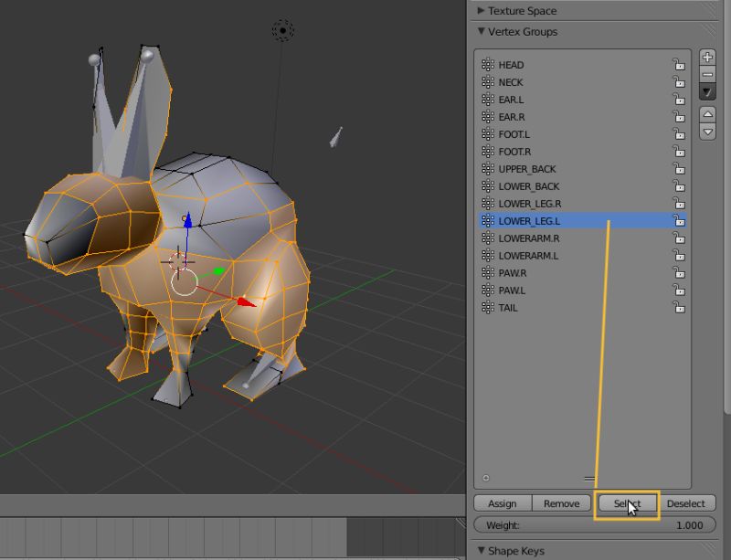Deselect vertices of the active group
The image size is (731, 560).
pyautogui.click(x=686, y=502)
